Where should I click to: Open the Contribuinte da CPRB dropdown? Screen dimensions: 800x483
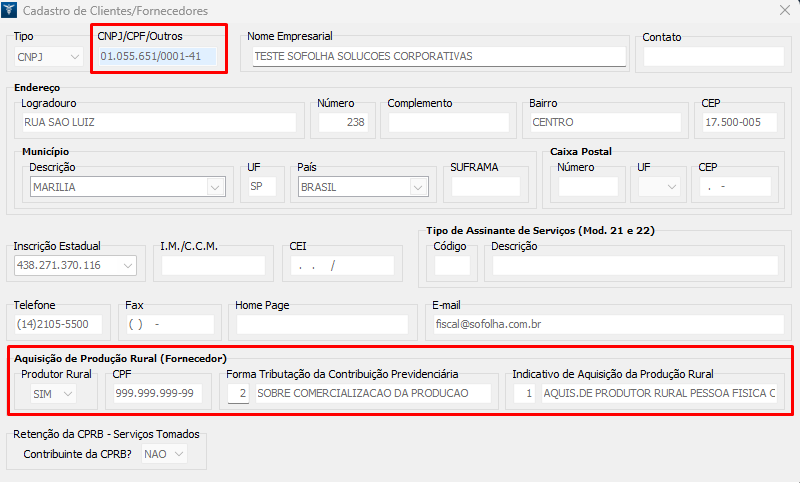(179, 454)
